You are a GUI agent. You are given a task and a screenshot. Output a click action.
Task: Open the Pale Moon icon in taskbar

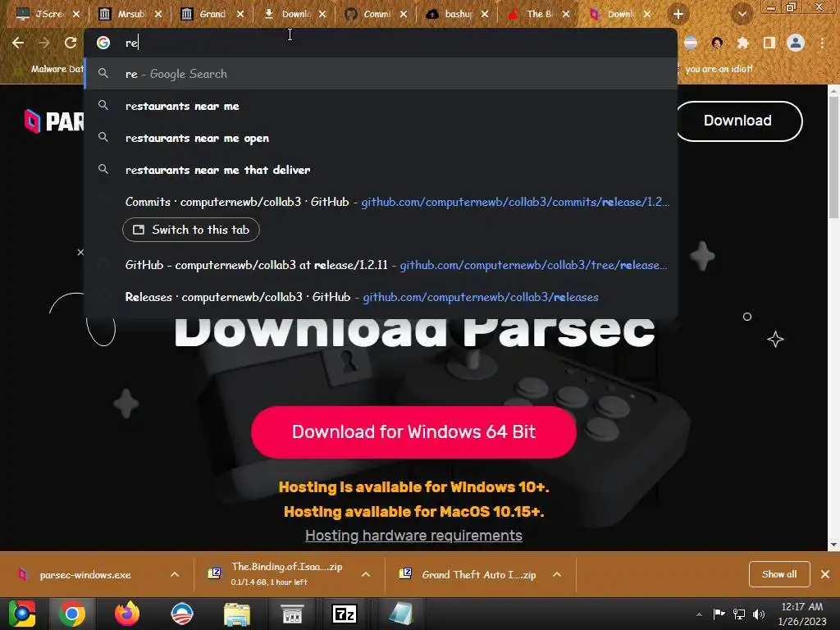pos(181,614)
